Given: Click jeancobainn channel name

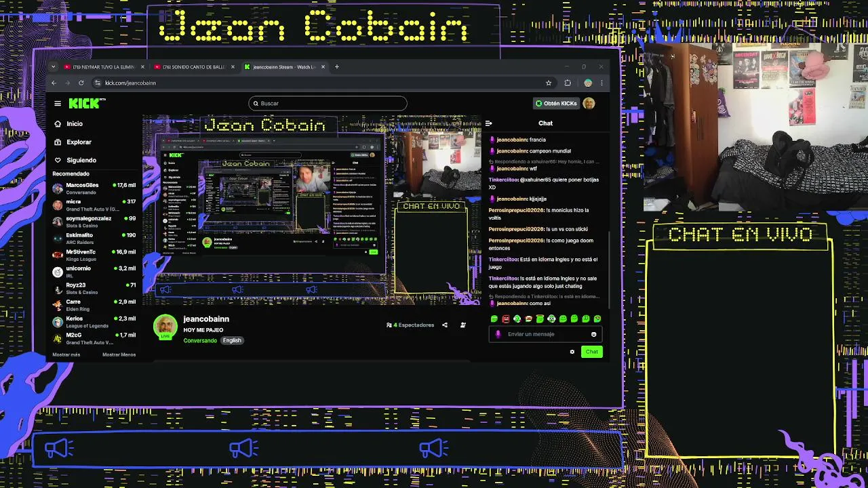Looking at the screenshot, I should 206,319.
